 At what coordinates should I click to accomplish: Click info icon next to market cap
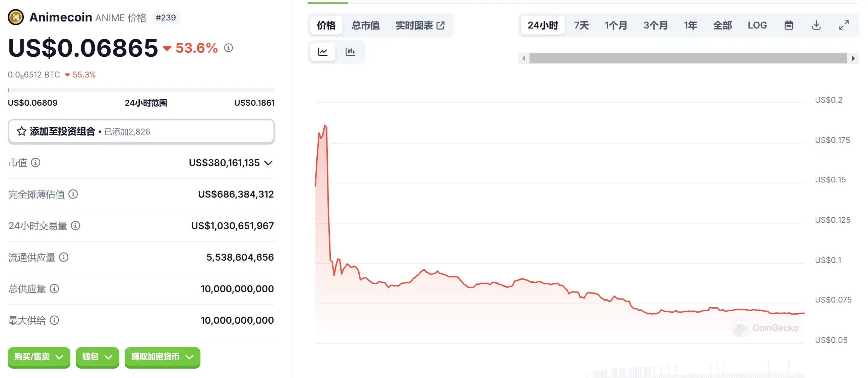click(x=36, y=163)
